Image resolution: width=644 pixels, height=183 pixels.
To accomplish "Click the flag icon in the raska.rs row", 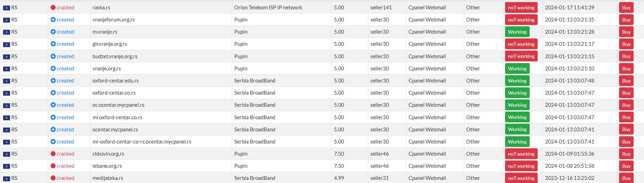I will (6, 8).
